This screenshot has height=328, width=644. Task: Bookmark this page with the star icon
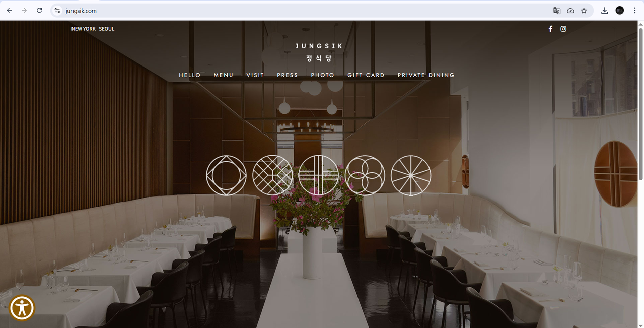584,10
